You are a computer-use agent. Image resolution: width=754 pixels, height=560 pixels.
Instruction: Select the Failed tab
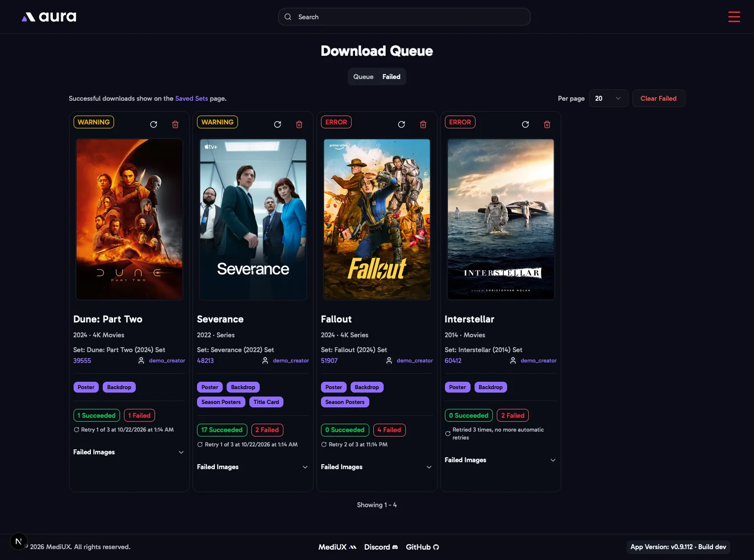tap(391, 77)
